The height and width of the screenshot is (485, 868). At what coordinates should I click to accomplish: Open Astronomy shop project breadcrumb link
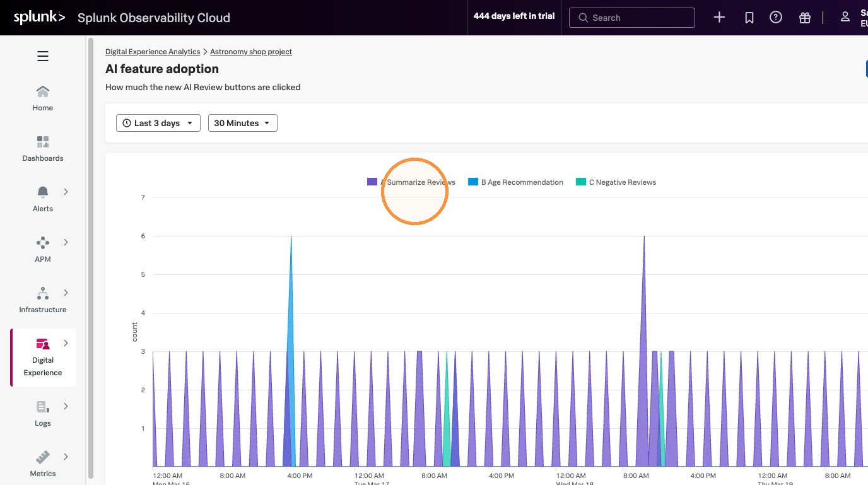pos(251,52)
